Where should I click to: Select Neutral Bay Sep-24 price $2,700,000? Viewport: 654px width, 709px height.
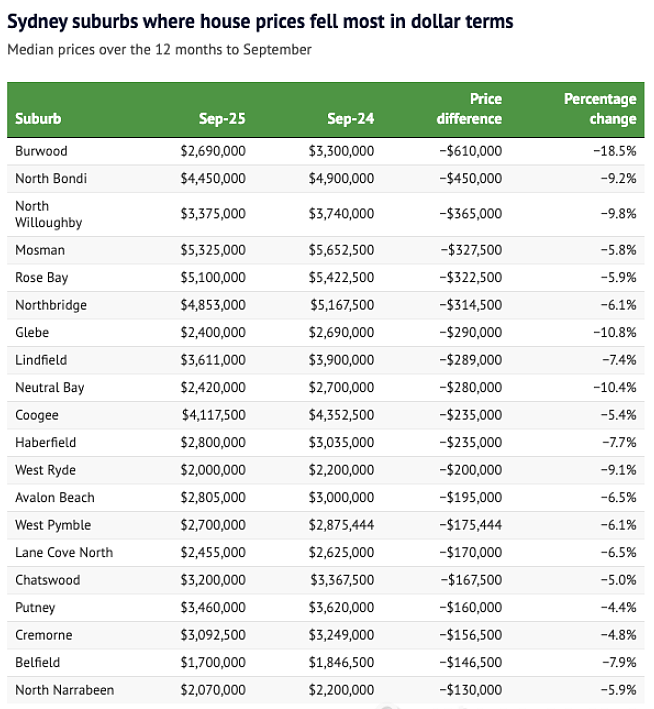pos(341,388)
